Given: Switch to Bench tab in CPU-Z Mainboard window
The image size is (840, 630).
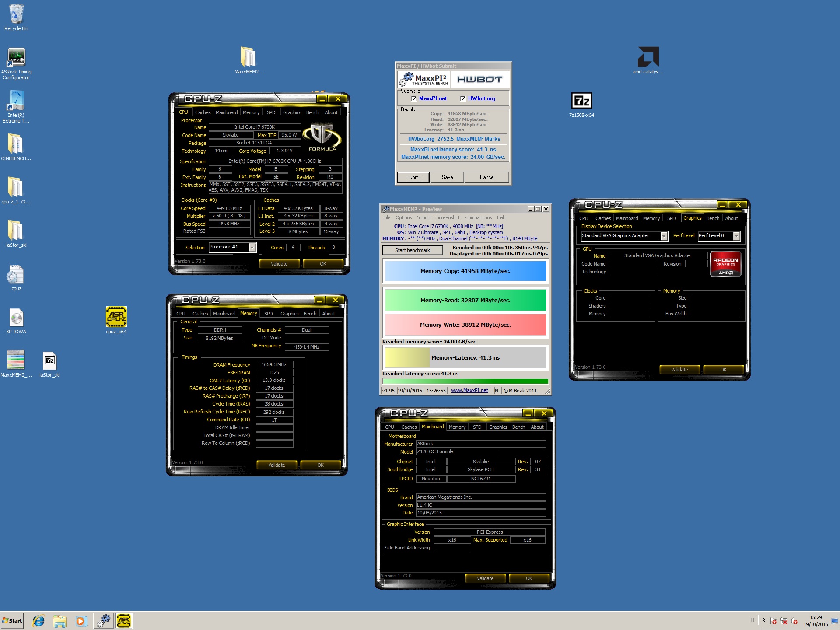Looking at the screenshot, I should pos(518,427).
